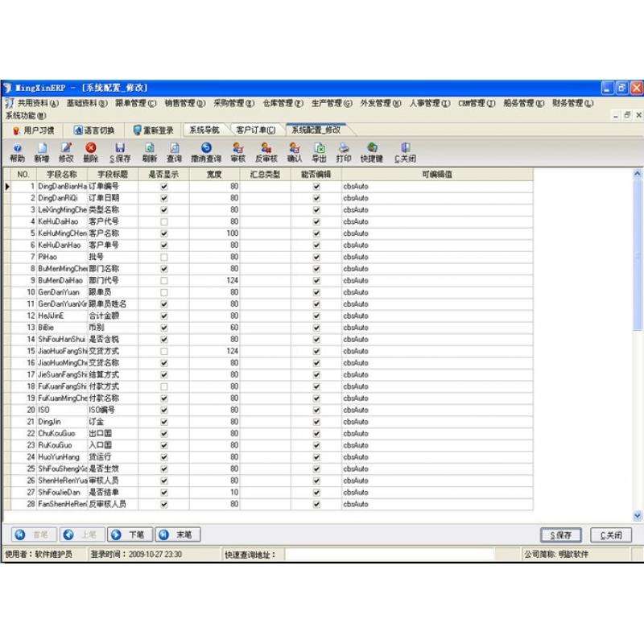644x644 pixels.
Task: Uncheck 是否显示 for DingJin row
Action: 164,422
